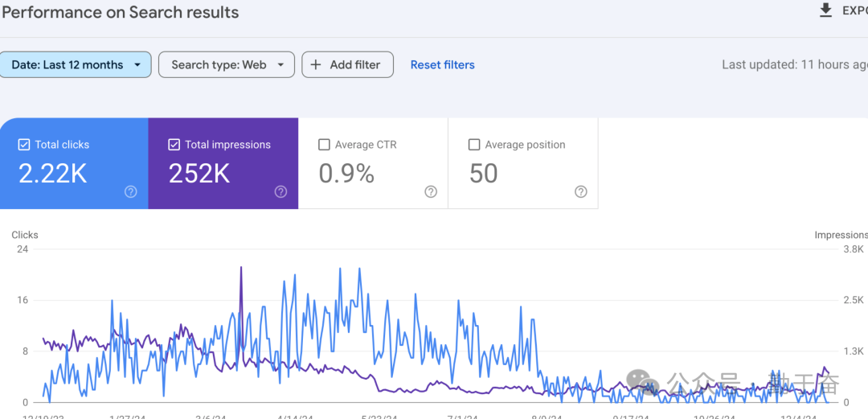The width and height of the screenshot is (868, 419).
Task: Enable the Average position checkbox
Action: (x=474, y=145)
